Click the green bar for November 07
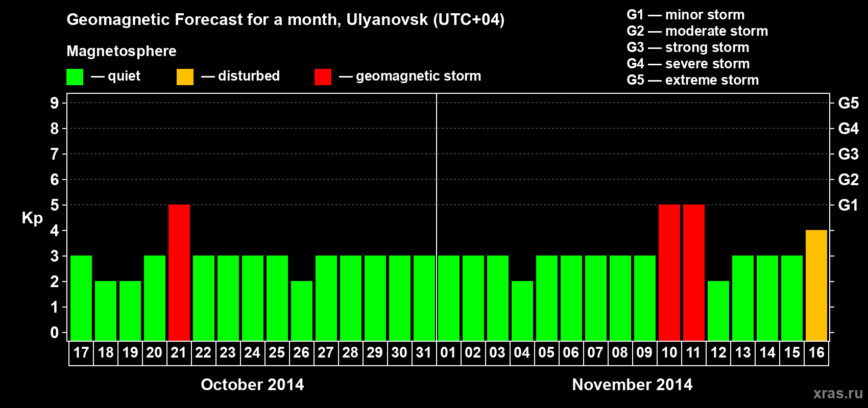868x408 pixels. click(x=596, y=298)
